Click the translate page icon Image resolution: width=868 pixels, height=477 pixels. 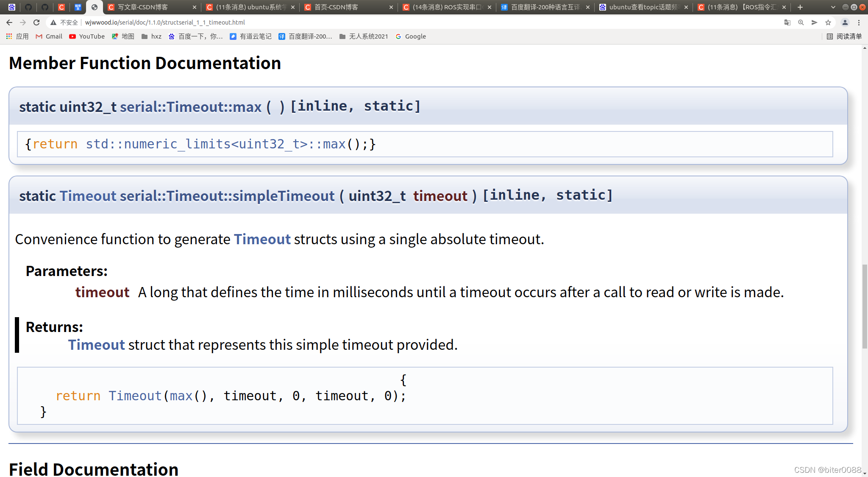click(x=787, y=22)
